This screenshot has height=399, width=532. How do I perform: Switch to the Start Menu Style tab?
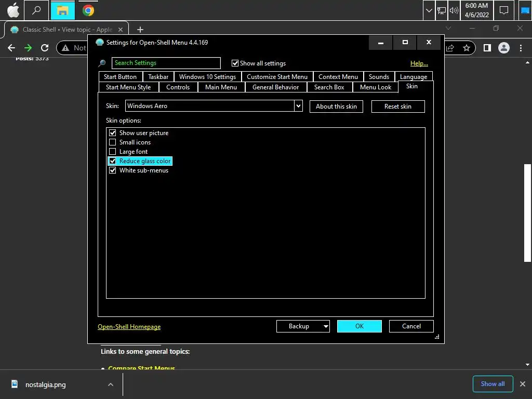tap(128, 87)
